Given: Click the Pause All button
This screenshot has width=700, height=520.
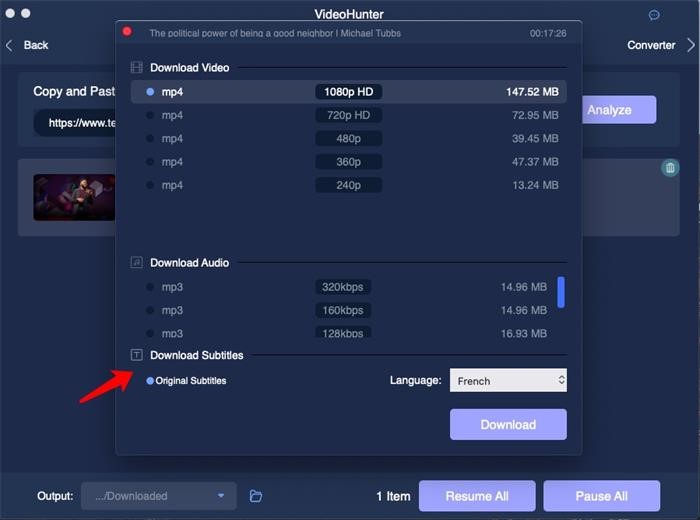Looking at the screenshot, I should [x=601, y=496].
